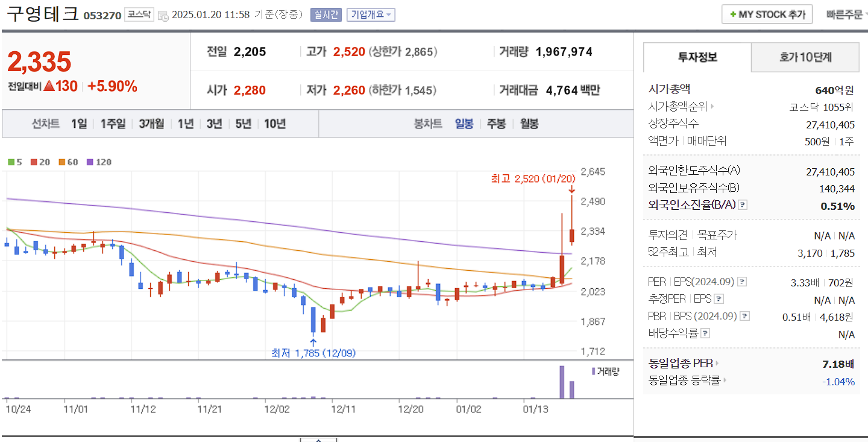This screenshot has height=442, width=868.
Task: Click the 코스닥 market label
Action: 140,13
